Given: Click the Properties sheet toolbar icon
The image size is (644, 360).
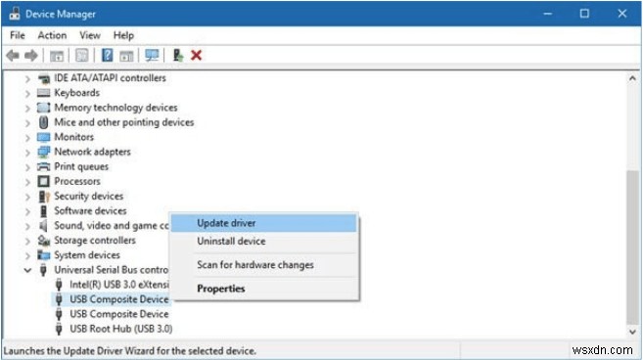Looking at the screenshot, I should coord(82,56).
